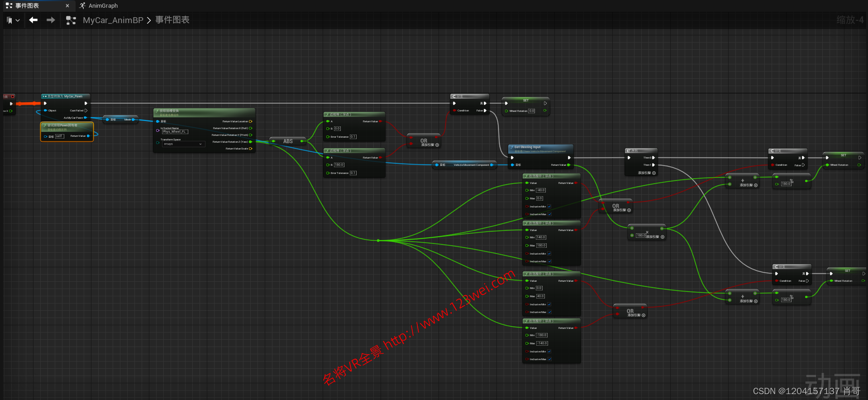
Task: Click the In Socket Name field Phys_Wheel_FL
Action: [175, 132]
